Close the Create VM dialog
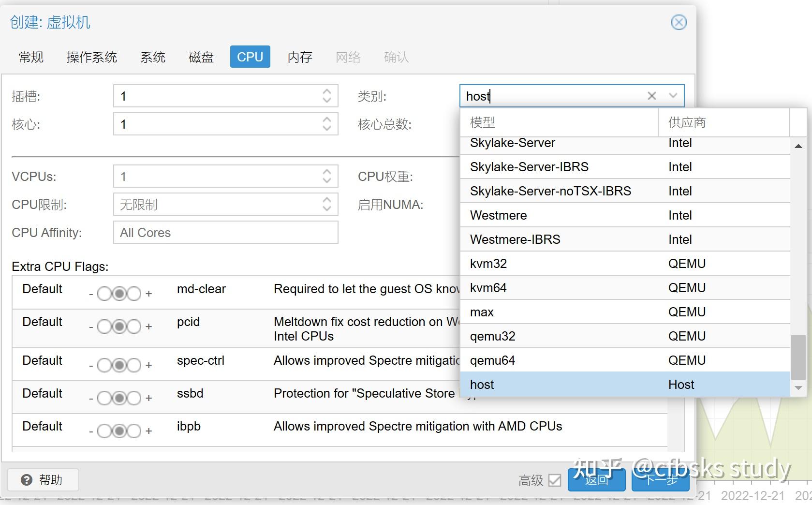Screen dimensions: 812x505 pos(679,22)
